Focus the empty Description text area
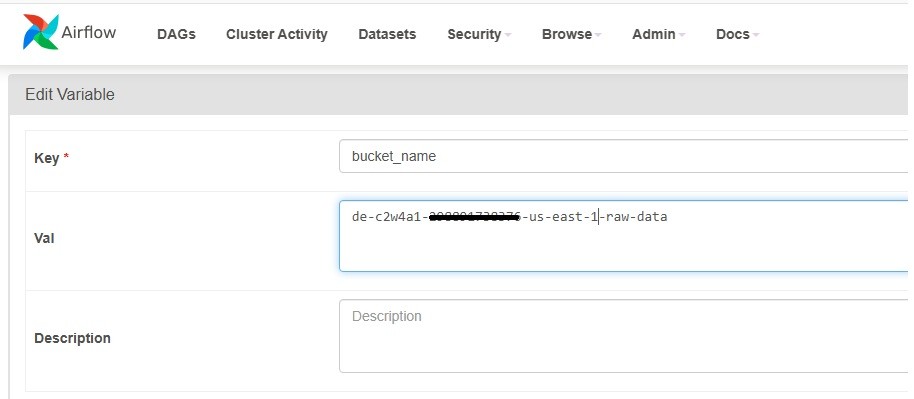 tap(623, 336)
